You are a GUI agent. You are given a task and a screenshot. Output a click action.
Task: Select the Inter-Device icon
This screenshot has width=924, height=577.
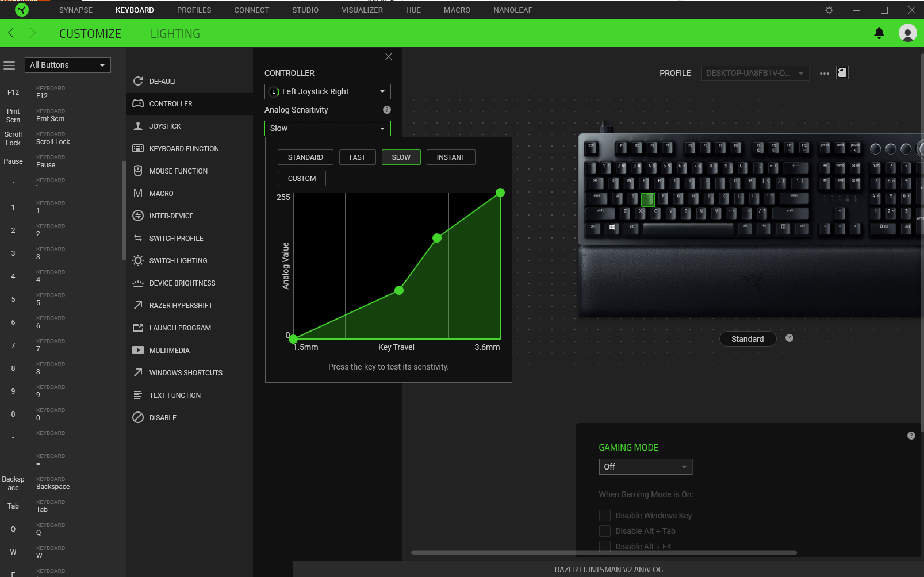[x=138, y=216]
